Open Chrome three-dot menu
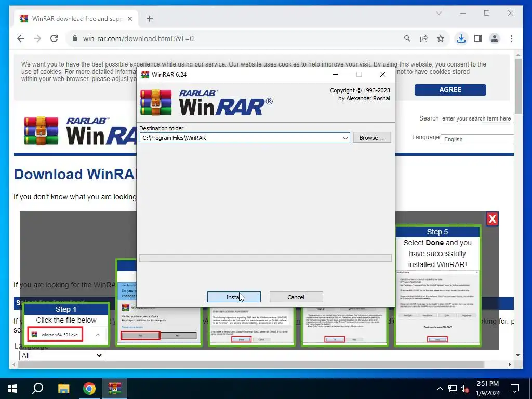Image resolution: width=532 pixels, height=399 pixels. [x=511, y=38]
